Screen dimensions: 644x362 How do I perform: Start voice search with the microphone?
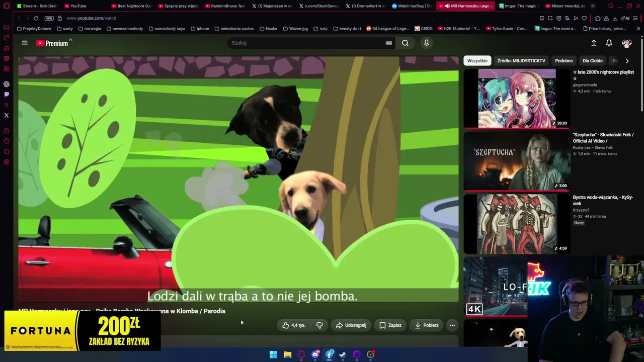pyautogui.click(x=426, y=43)
